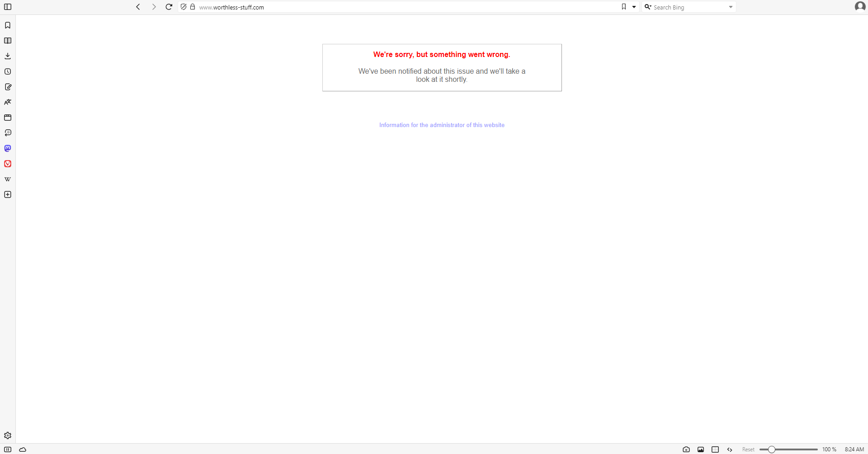The image size is (868, 454).
Task: Open Window panel in sidebar
Action: point(8,118)
